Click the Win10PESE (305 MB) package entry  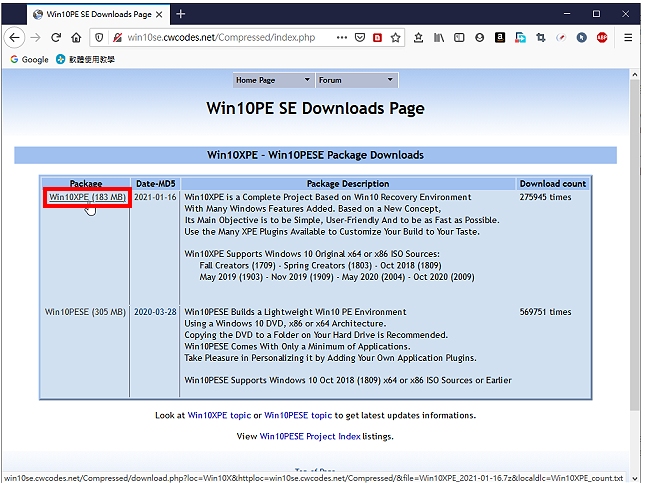point(85,312)
